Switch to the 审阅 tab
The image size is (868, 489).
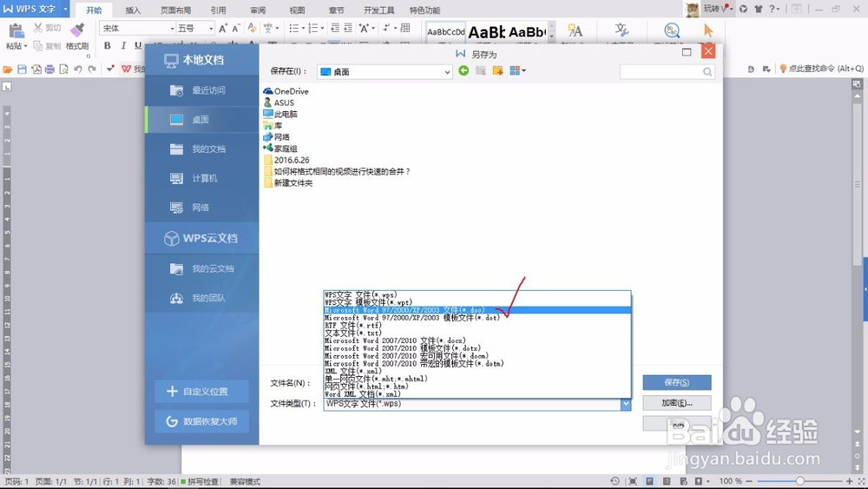pos(258,10)
